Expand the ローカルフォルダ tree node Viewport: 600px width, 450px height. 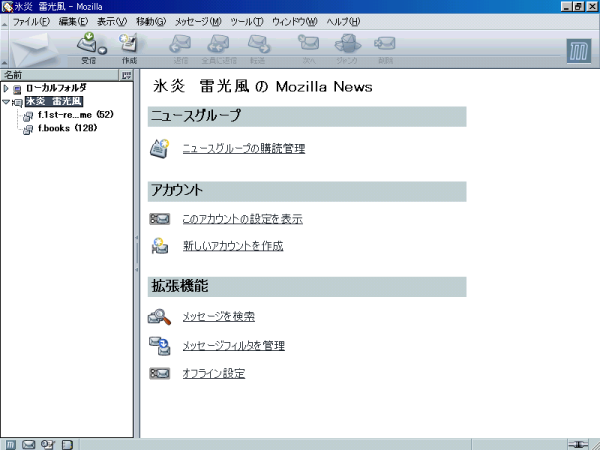click(x=5, y=89)
